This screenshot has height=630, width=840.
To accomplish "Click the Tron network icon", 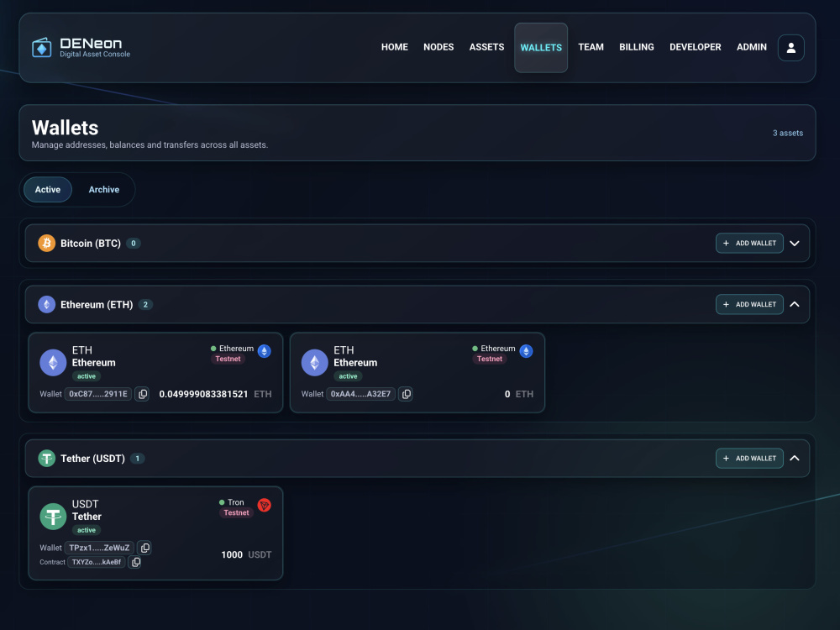I will pos(264,505).
